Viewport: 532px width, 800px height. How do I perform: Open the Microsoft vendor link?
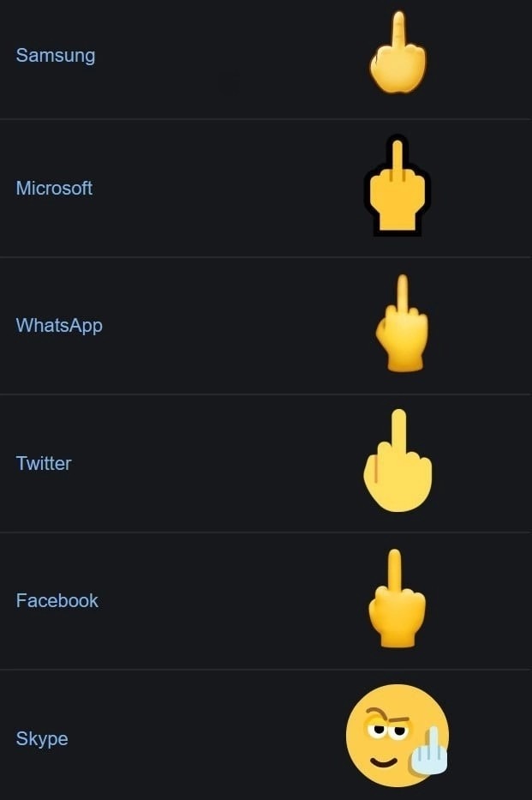pyautogui.click(x=54, y=188)
